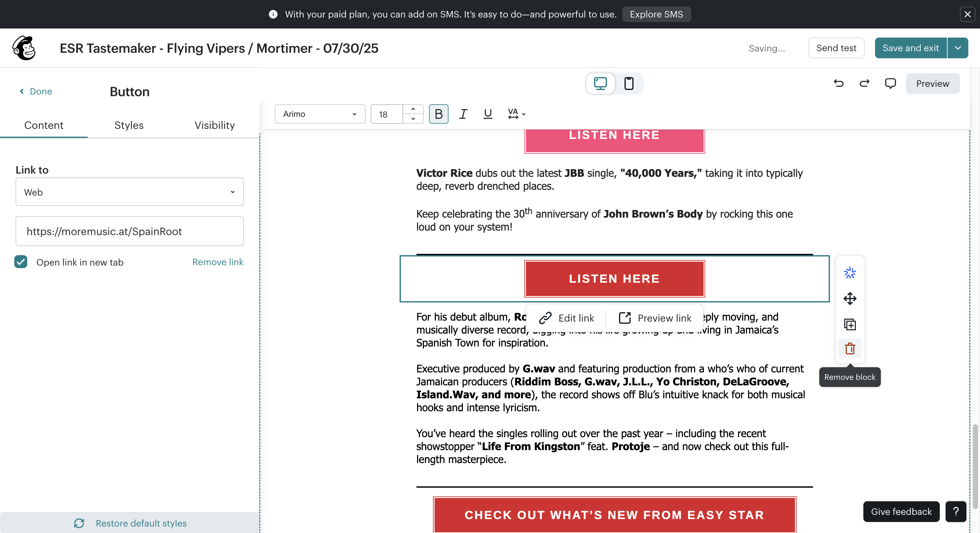Image resolution: width=980 pixels, height=533 pixels.
Task: Open letter spacing options
Action: (x=517, y=114)
